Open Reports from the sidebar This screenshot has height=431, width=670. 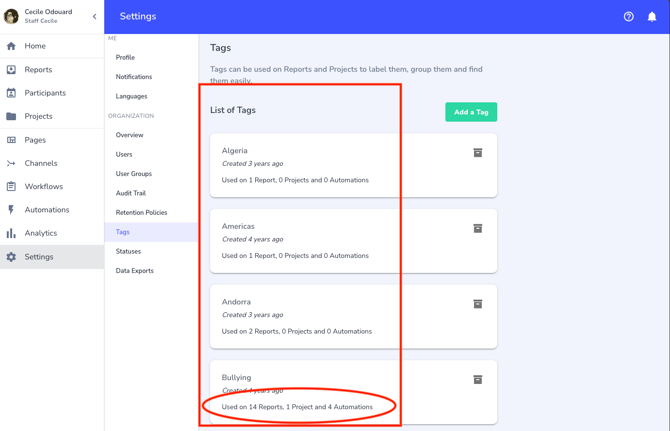coord(38,70)
